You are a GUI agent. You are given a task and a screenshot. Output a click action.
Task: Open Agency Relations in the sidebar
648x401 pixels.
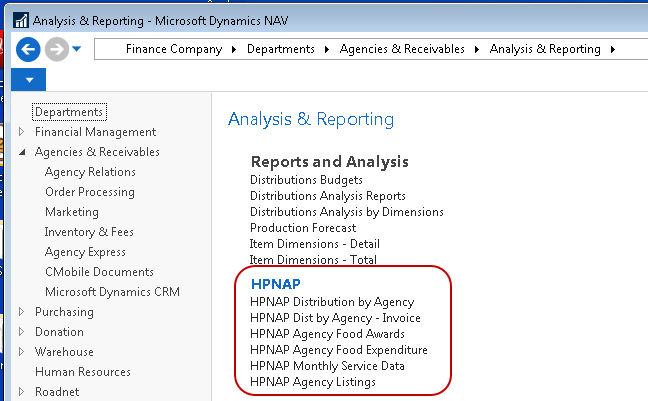[x=90, y=172]
